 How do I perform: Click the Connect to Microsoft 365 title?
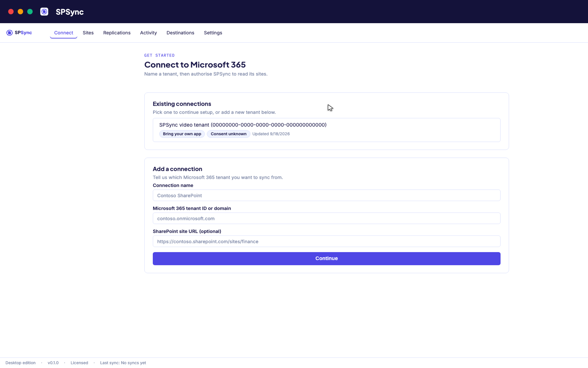coord(195,65)
